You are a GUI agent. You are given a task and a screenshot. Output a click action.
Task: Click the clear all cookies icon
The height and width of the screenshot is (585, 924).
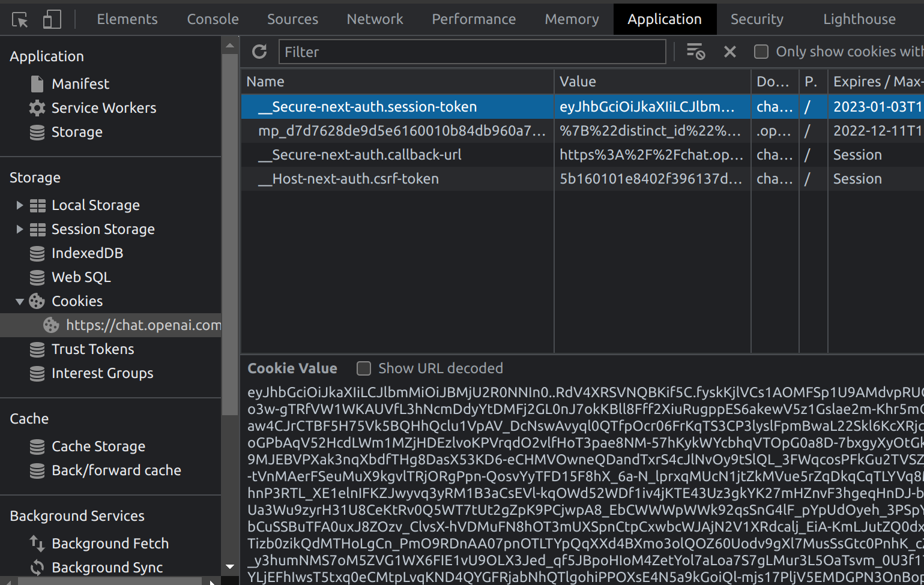click(695, 52)
